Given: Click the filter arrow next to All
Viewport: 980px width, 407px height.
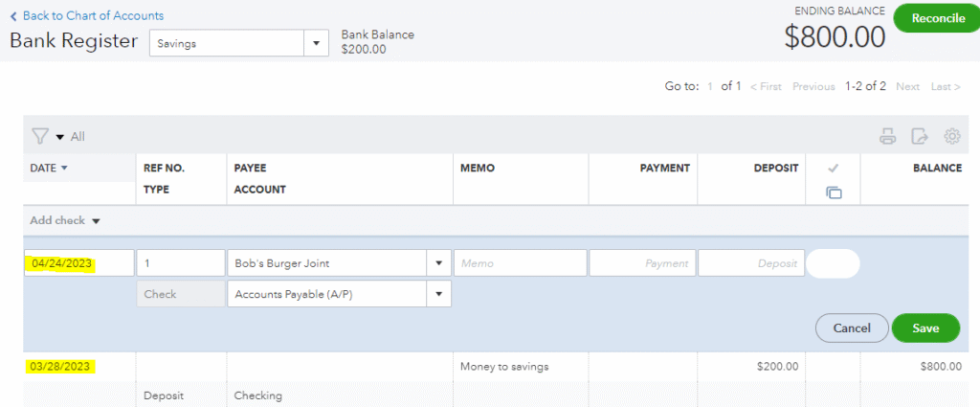Looking at the screenshot, I should pyautogui.click(x=60, y=137).
